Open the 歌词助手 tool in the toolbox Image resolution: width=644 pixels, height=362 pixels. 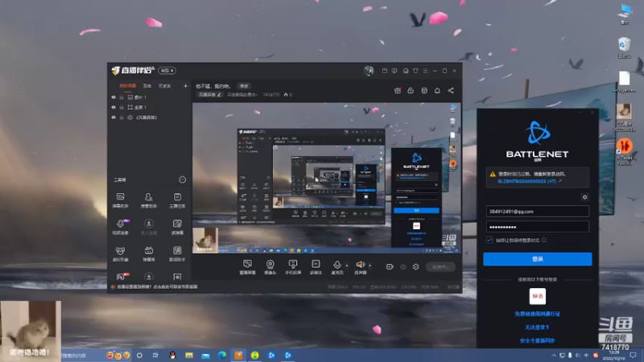pyautogui.click(x=177, y=253)
